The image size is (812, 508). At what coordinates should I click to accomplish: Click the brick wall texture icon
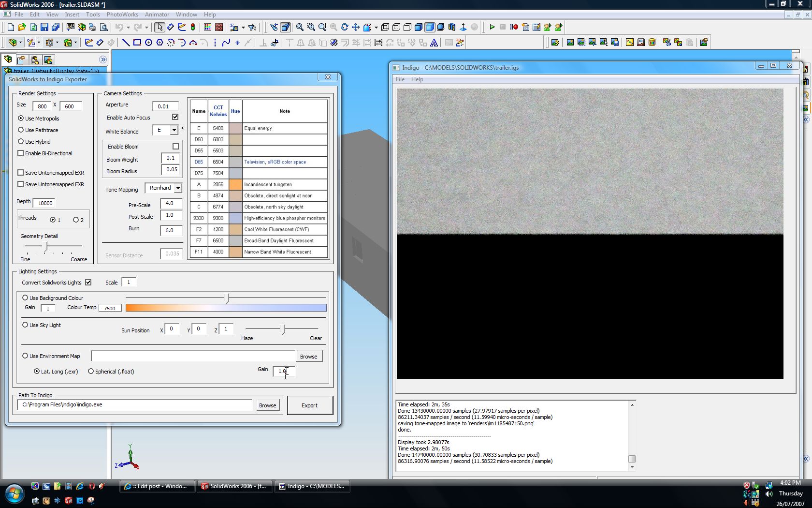click(219, 27)
